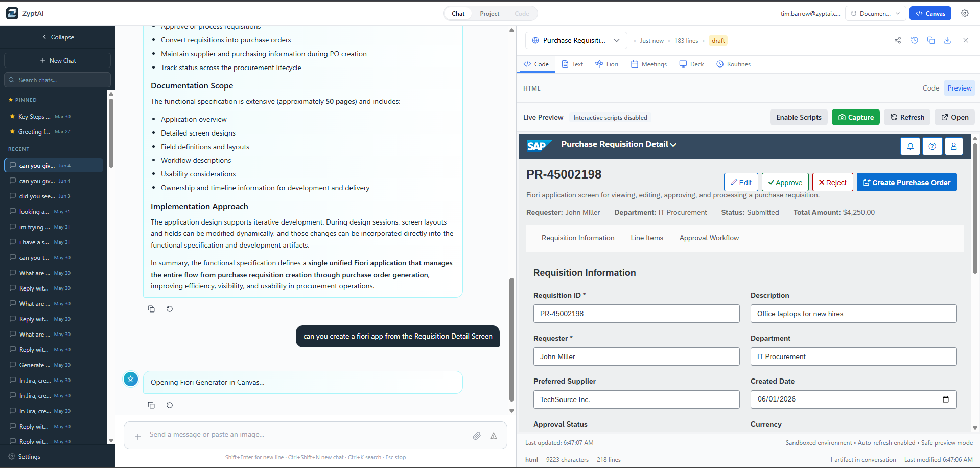Open 'looking a...' chat from May 31
The height and width of the screenshot is (468, 980).
54,212
